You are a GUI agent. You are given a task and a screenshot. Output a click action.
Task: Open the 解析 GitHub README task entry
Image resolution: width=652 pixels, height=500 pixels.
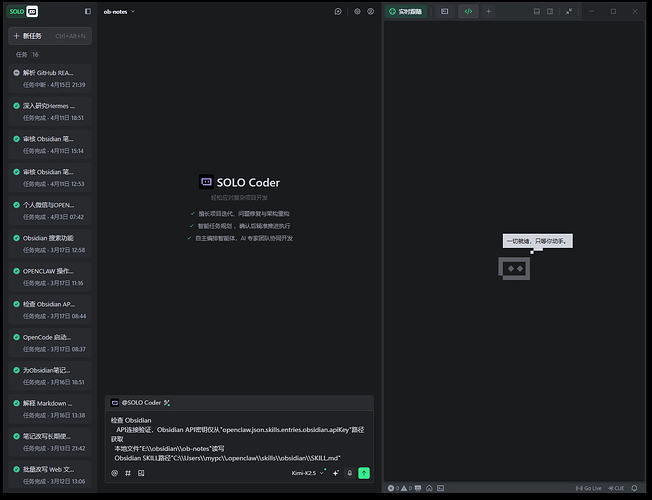tap(50, 78)
